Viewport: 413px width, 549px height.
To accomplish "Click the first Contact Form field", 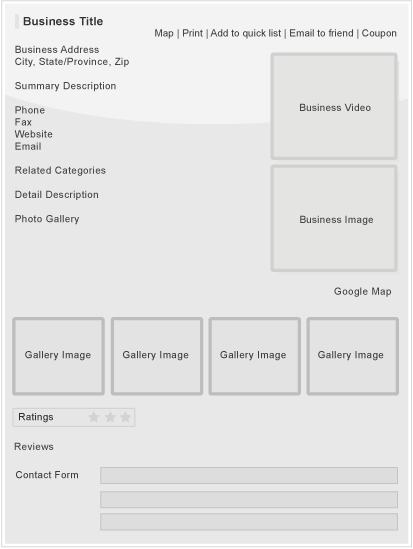I will coord(249,475).
